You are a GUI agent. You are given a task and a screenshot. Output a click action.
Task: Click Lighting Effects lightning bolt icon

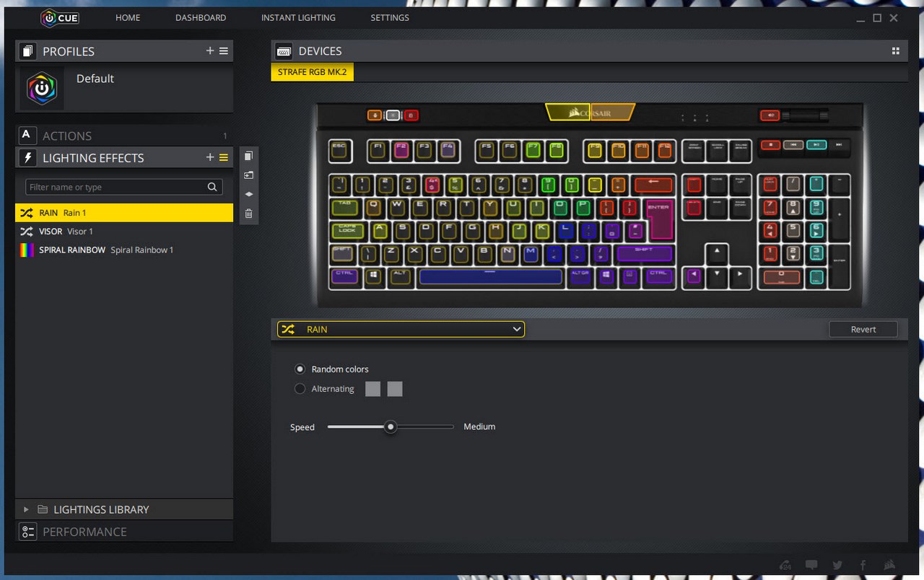point(27,157)
